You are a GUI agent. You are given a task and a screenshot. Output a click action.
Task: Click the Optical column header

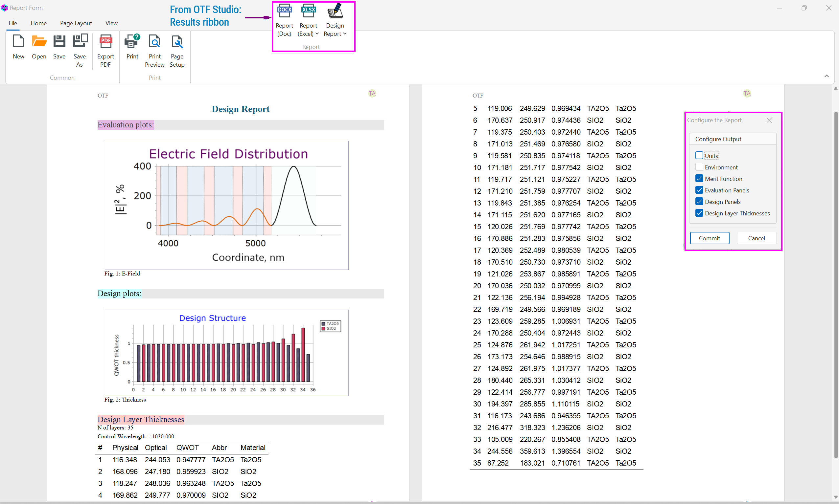click(156, 448)
